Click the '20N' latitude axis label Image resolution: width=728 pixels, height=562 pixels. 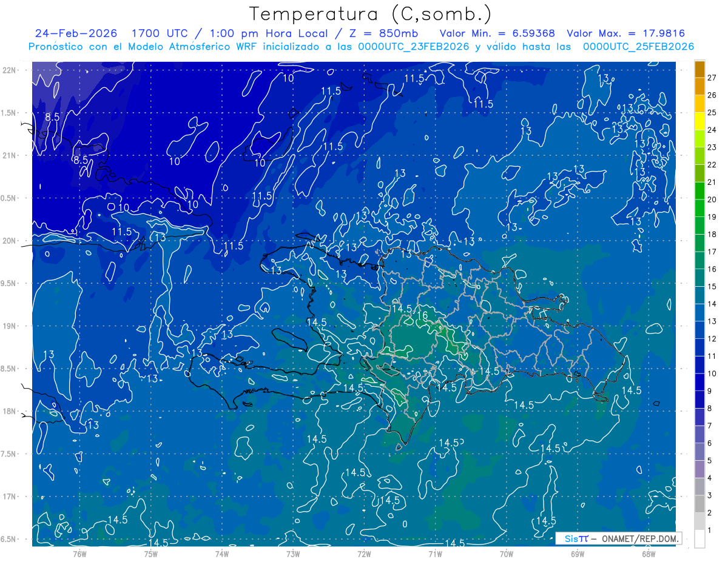click(x=9, y=241)
